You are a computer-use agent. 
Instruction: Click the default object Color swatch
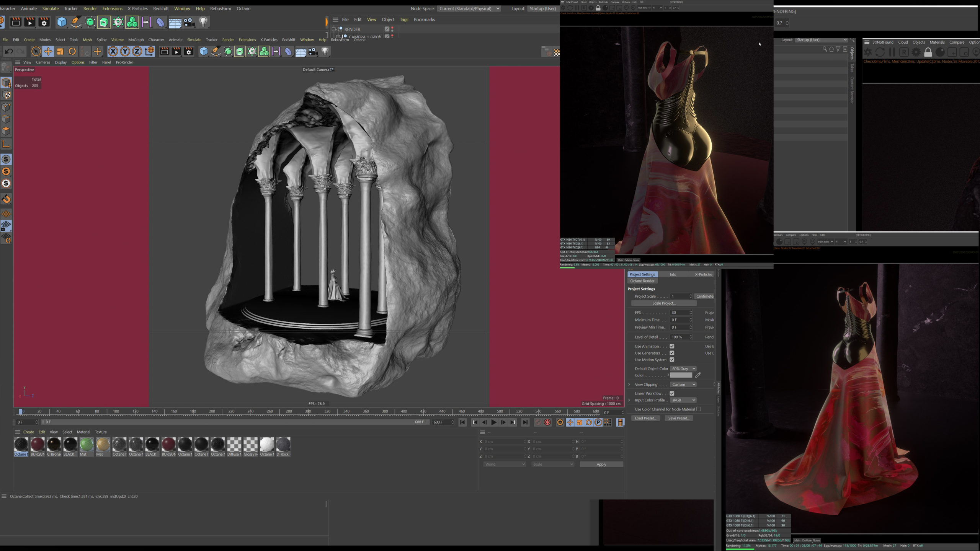pos(681,375)
